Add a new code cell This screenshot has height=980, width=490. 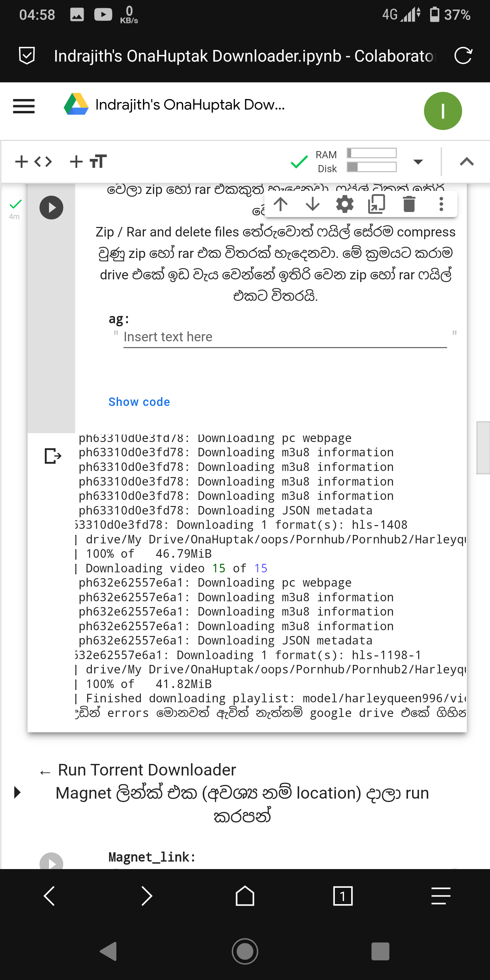(x=33, y=161)
